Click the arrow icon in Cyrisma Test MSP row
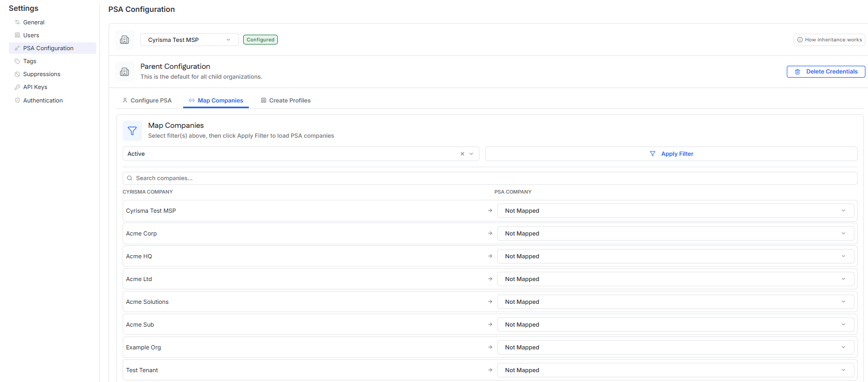868x382 pixels. pos(490,211)
